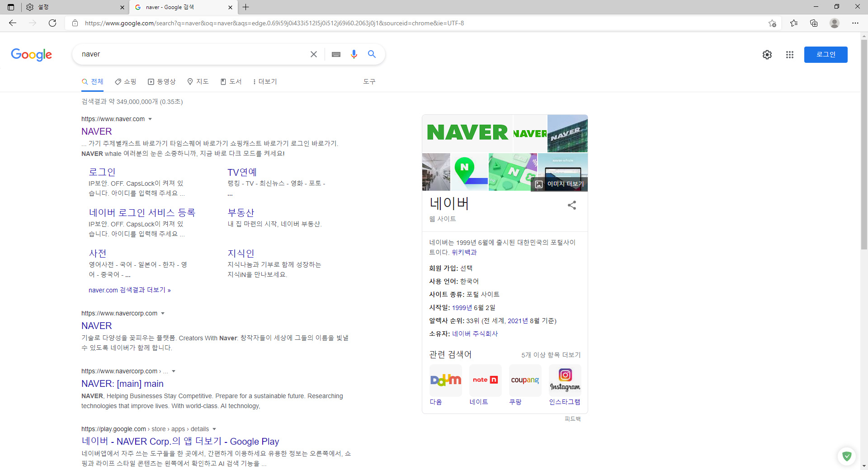The width and height of the screenshot is (868, 470).
Task: Click the 1999년 6월 2일 start date link
Action: coord(473,308)
